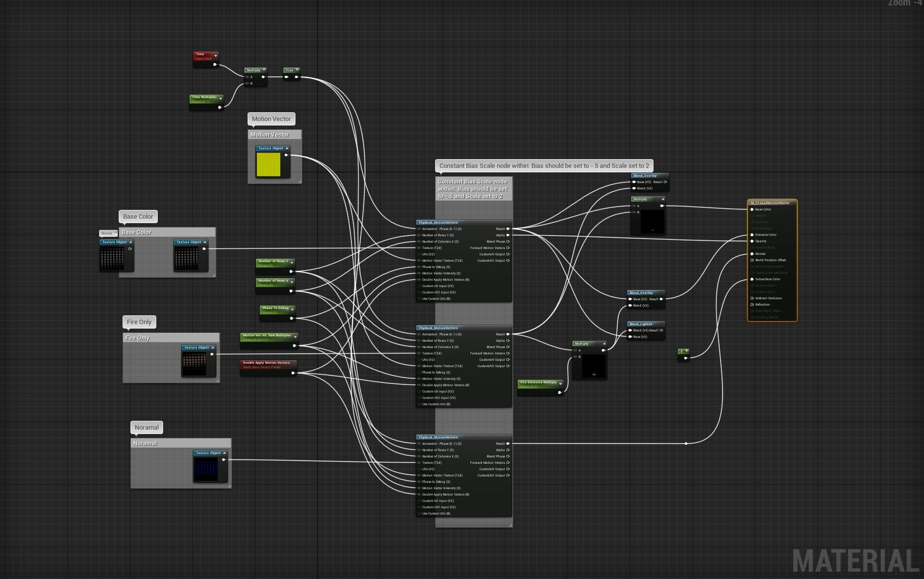Click the Alpha output pin on the top FlipBook_MotionVectors node
Image resolution: width=924 pixels, height=579 pixels.
[x=508, y=235]
